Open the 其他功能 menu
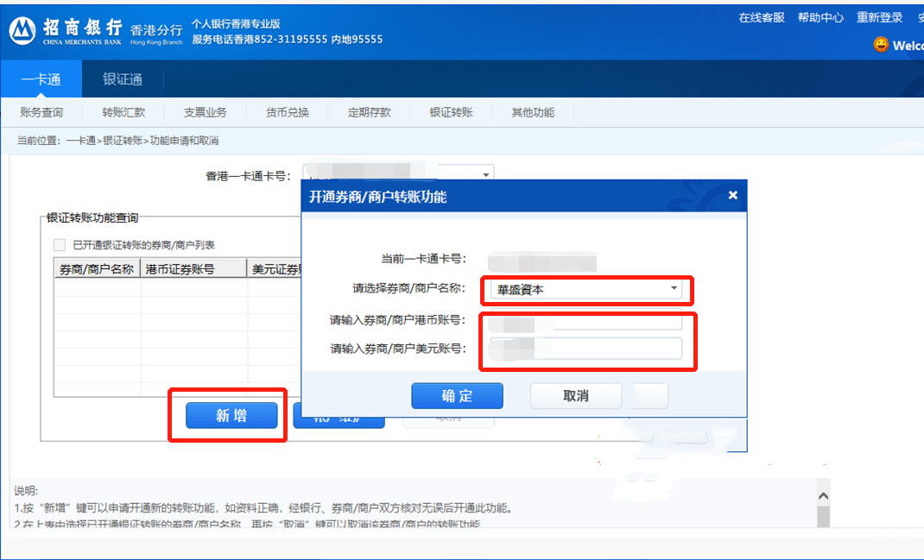The image size is (924, 560). (533, 112)
